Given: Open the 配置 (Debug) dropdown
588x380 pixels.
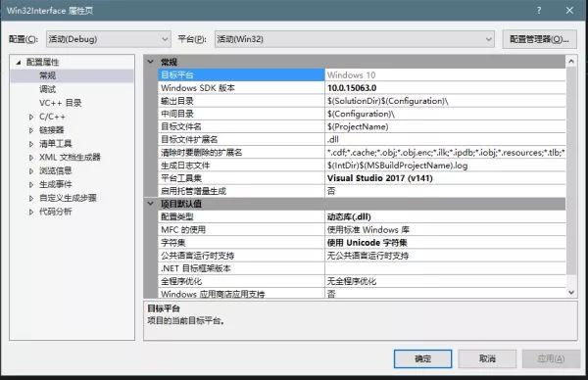Looking at the screenshot, I should click(x=109, y=39).
